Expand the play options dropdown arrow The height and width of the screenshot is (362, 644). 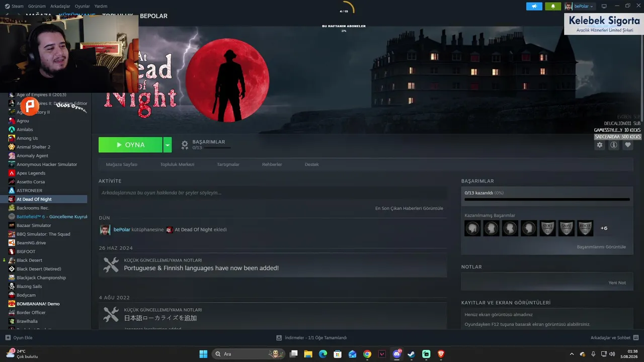pyautogui.click(x=168, y=145)
